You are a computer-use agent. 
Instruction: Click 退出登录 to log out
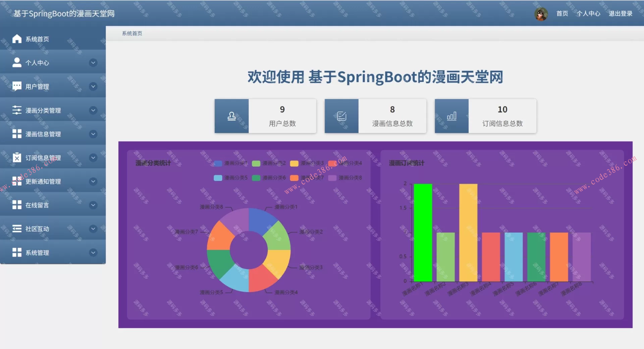(x=621, y=13)
